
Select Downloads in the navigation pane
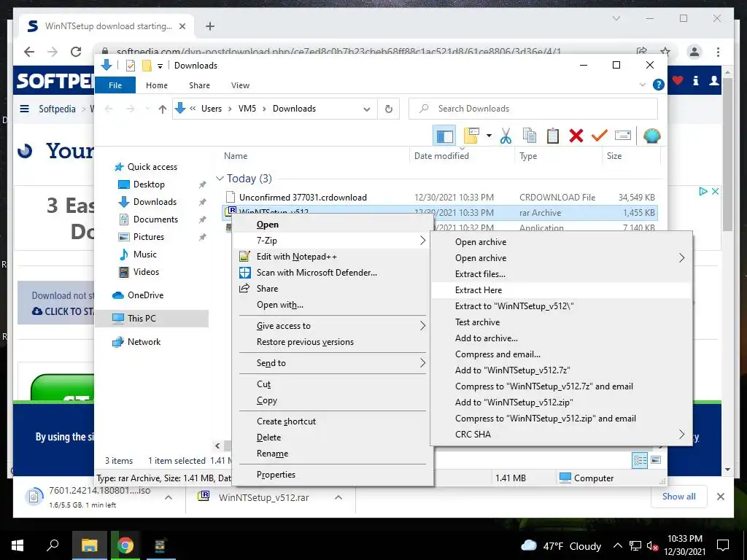[155, 202]
